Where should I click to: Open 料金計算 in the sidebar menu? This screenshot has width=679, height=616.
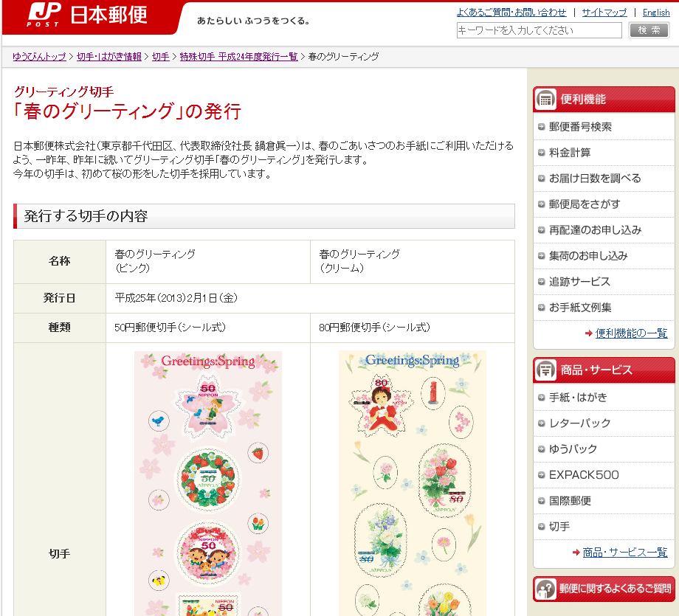pos(570,153)
